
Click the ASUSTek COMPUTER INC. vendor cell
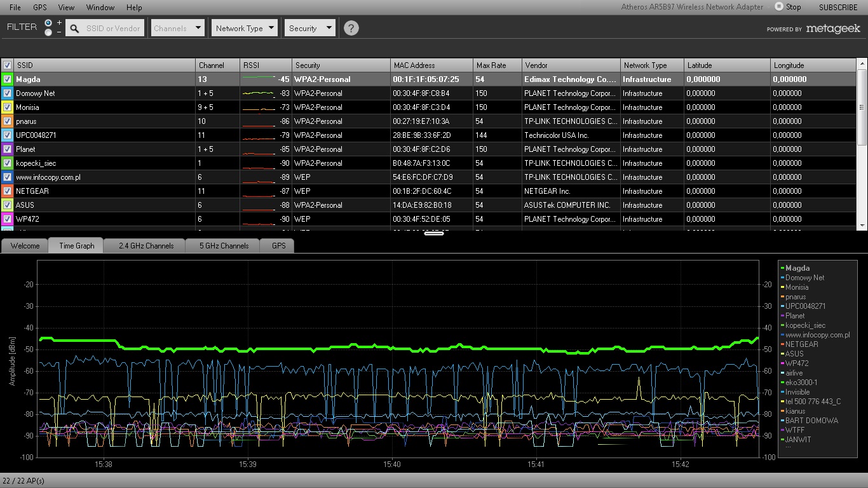(571, 205)
